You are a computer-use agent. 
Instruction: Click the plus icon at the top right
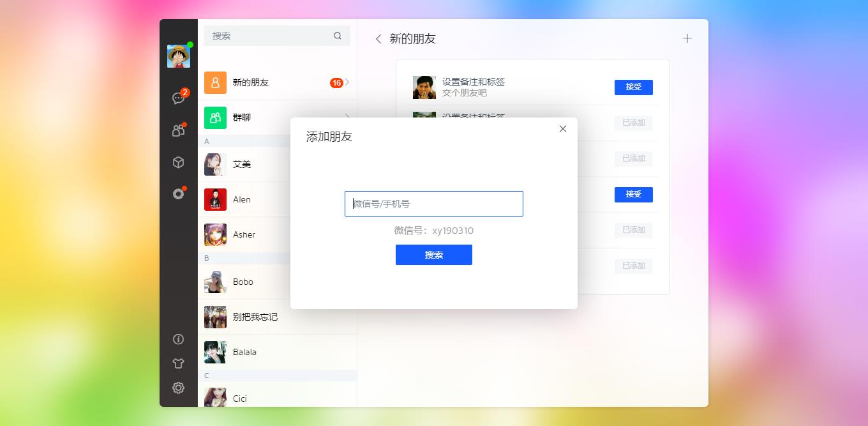687,38
